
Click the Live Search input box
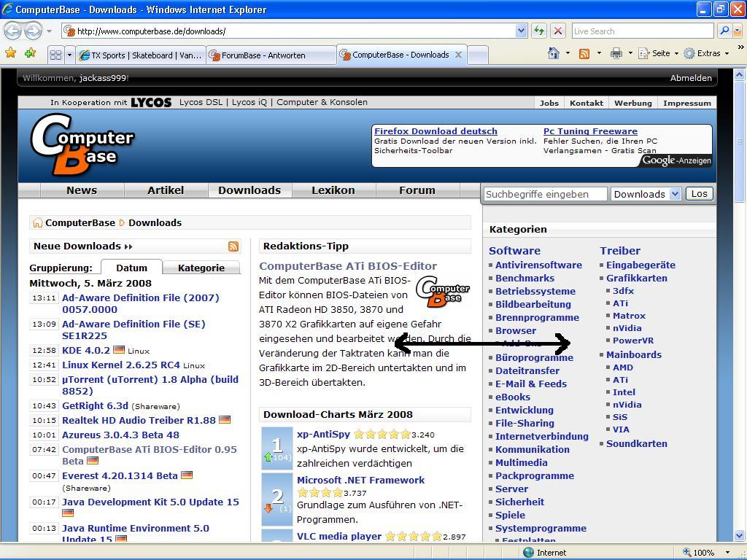[643, 31]
